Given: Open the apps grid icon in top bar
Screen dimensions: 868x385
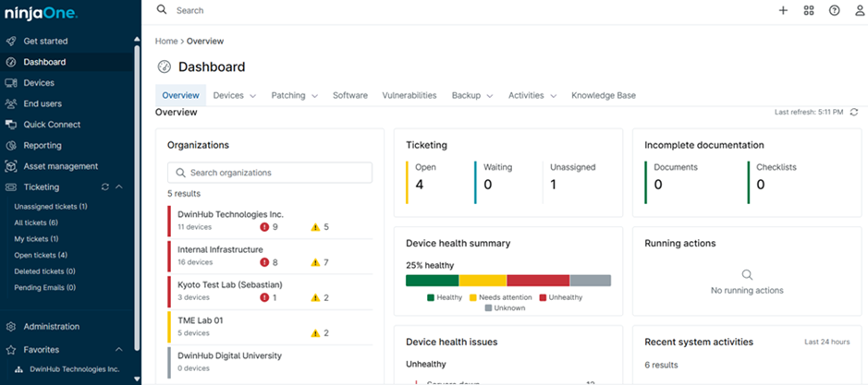Looking at the screenshot, I should pyautogui.click(x=809, y=10).
